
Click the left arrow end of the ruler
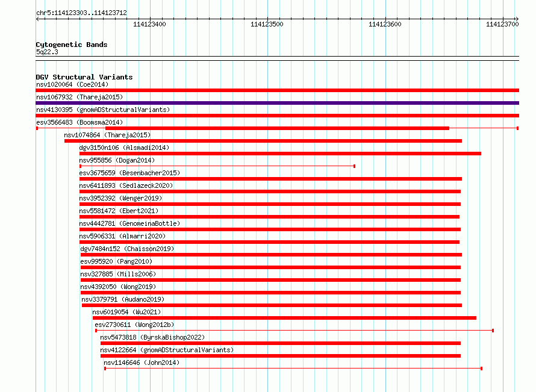point(37,19)
